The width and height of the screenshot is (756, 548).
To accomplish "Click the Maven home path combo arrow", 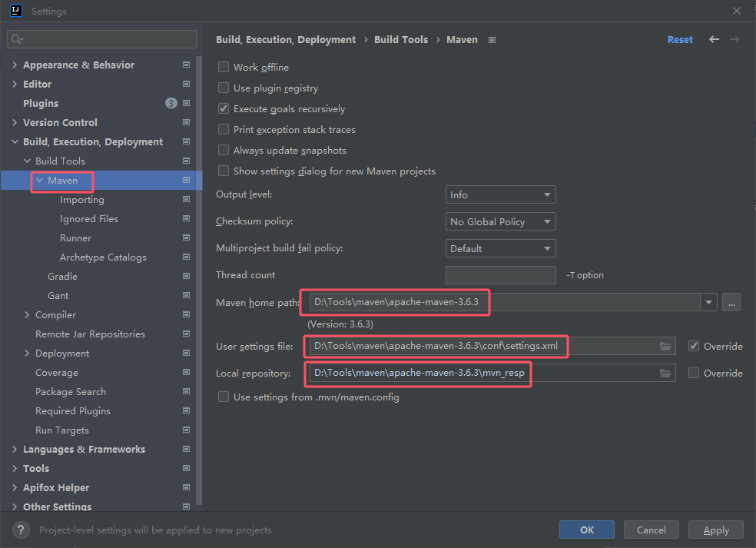I will [708, 302].
